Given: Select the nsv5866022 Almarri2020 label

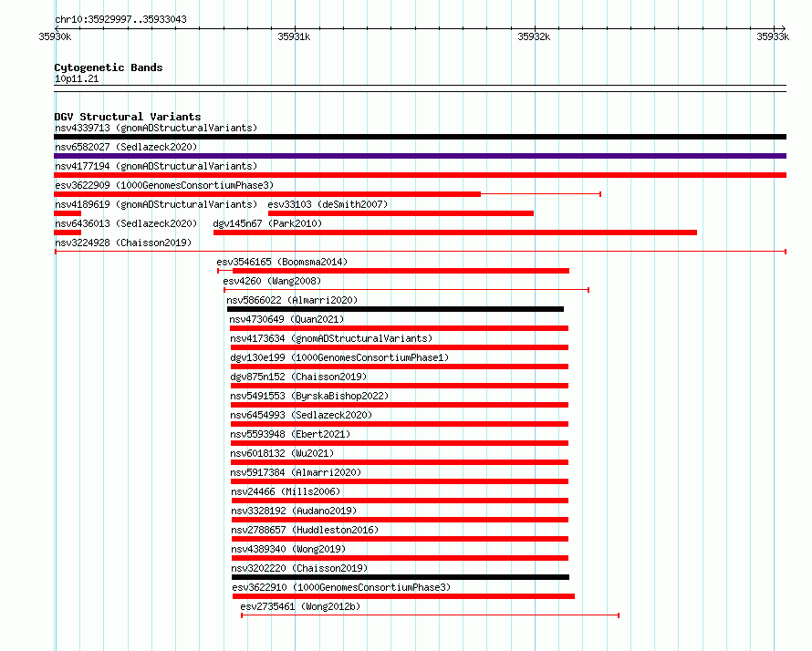Looking at the screenshot, I should 292,300.
